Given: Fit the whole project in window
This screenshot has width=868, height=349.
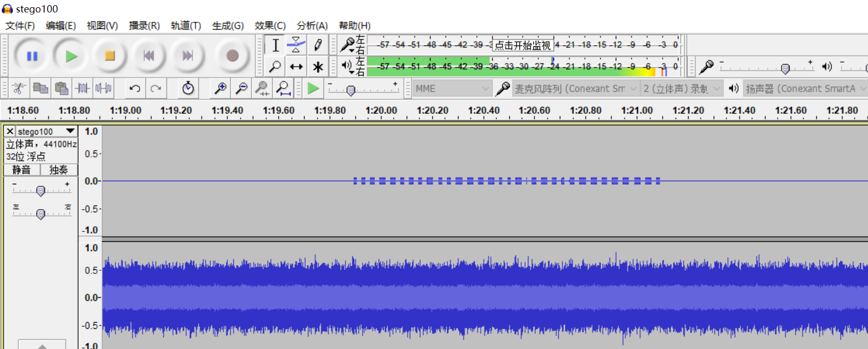Looking at the screenshot, I should coord(283,89).
